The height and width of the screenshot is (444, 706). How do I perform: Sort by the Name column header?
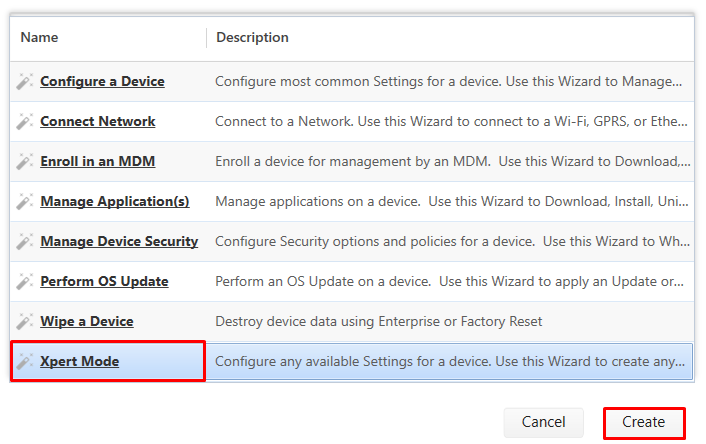click(40, 38)
